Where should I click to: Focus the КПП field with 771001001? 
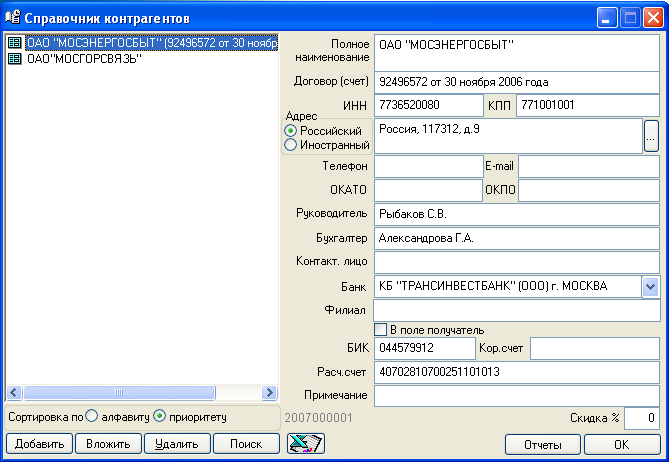(588, 105)
